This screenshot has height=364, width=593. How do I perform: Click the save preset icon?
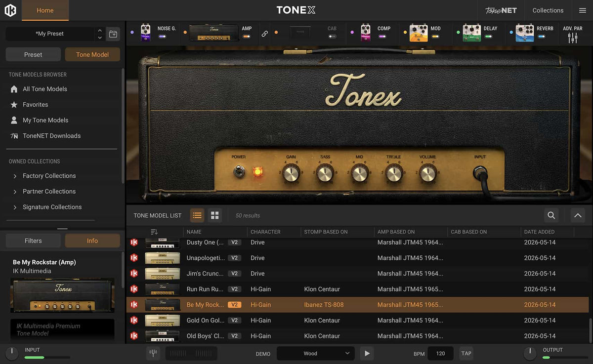(x=113, y=34)
